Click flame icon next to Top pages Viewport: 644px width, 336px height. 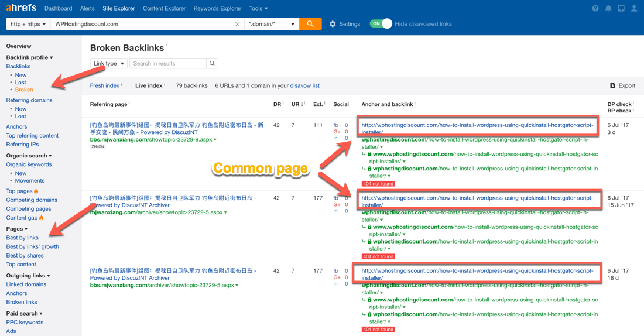click(x=36, y=191)
